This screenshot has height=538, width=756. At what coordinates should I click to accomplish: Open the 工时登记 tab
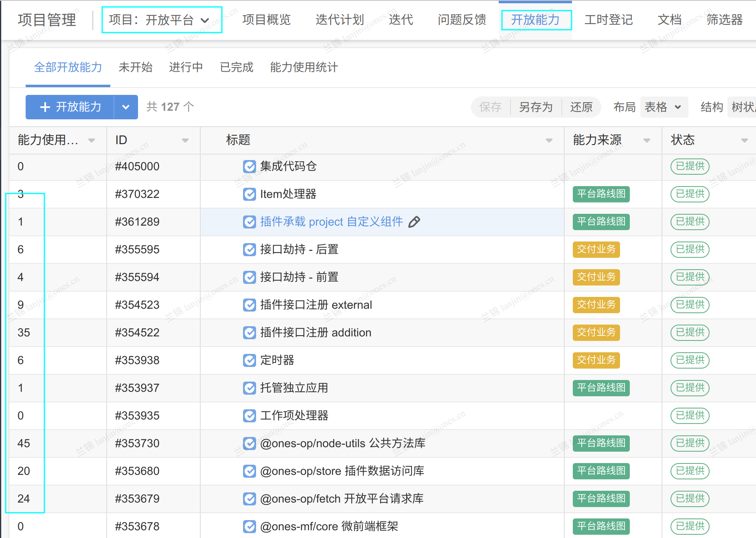click(x=609, y=20)
